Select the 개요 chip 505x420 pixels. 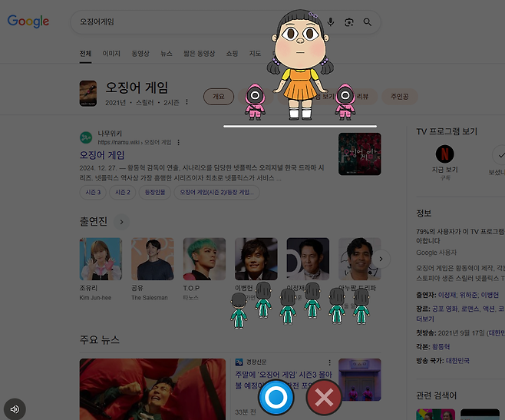(219, 97)
